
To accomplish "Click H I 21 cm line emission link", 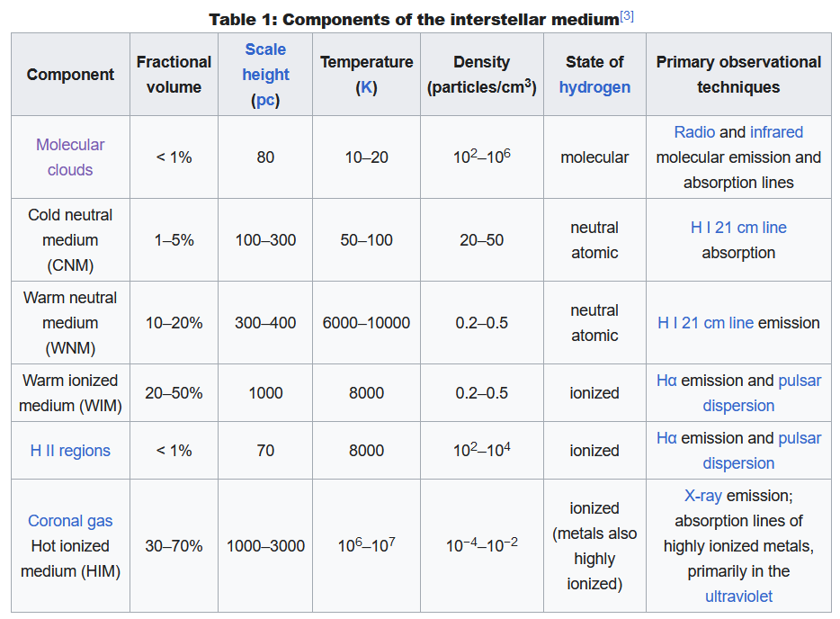I will click(x=706, y=323).
